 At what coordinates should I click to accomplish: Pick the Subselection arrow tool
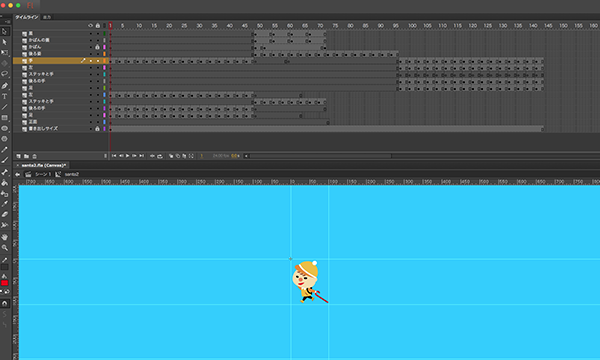tap(5, 42)
